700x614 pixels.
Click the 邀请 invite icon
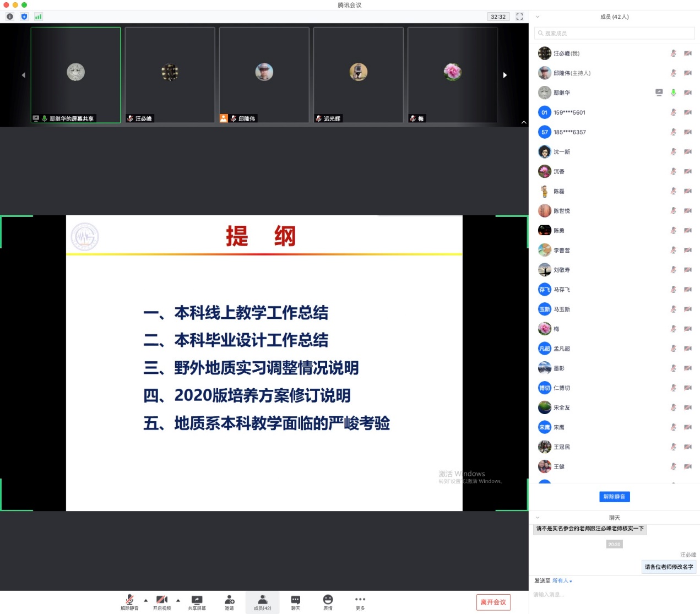pos(229,602)
